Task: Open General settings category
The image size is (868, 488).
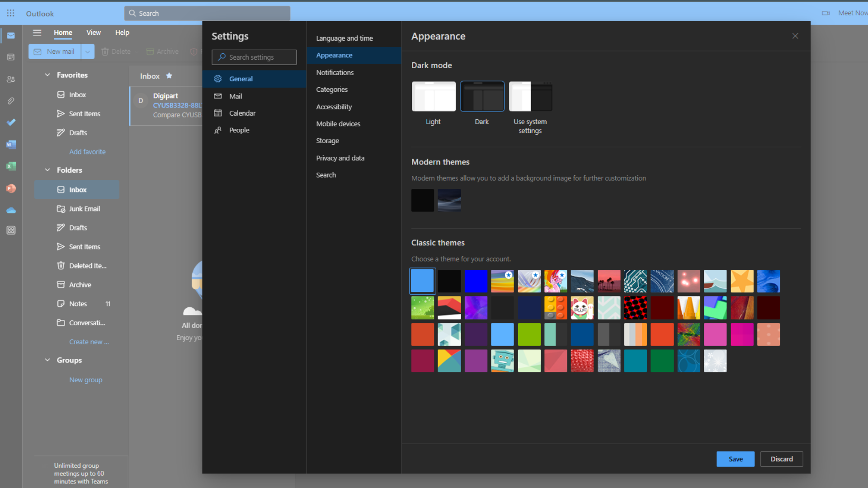Action: [254, 79]
